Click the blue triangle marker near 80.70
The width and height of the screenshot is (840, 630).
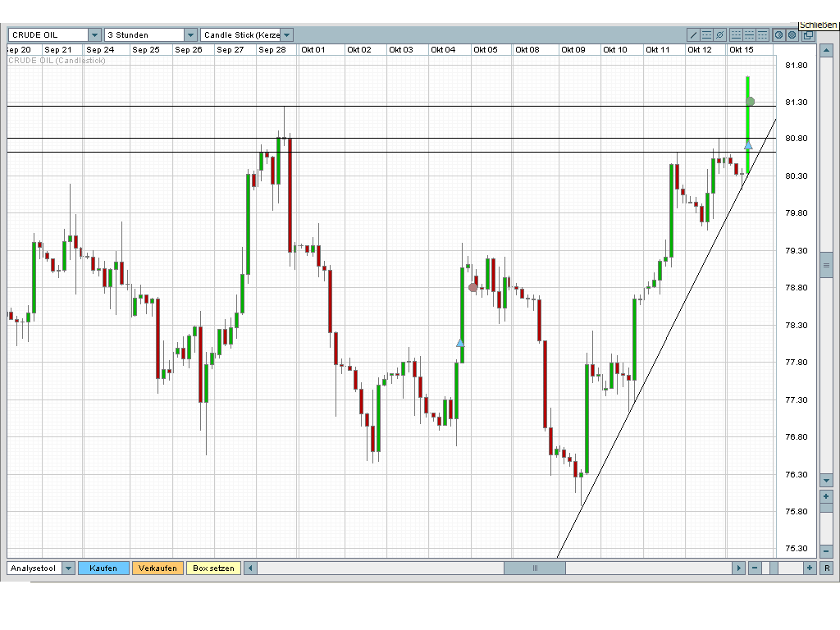(x=748, y=145)
